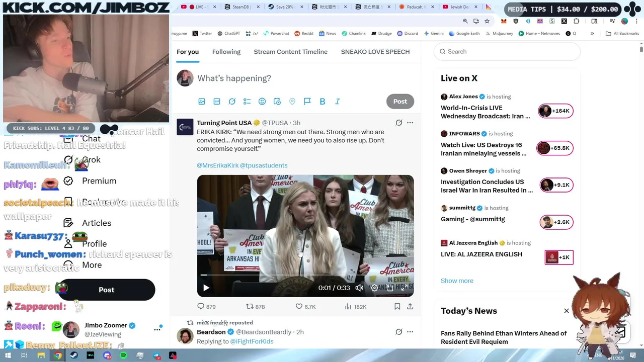This screenshot has width=644, height=362.
Task: Open Grok enhance icon in composer
Action: point(232,102)
